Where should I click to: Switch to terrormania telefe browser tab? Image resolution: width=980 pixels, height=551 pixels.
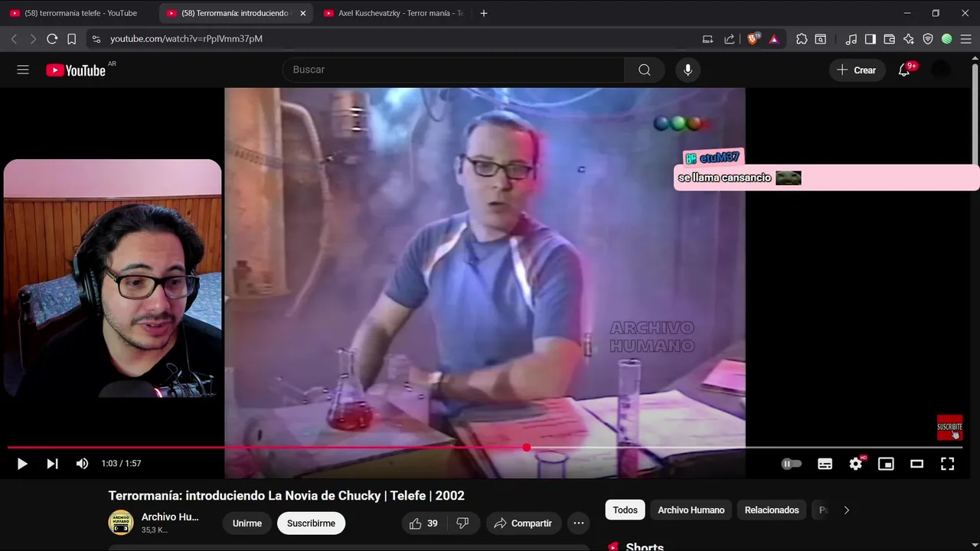tap(80, 13)
